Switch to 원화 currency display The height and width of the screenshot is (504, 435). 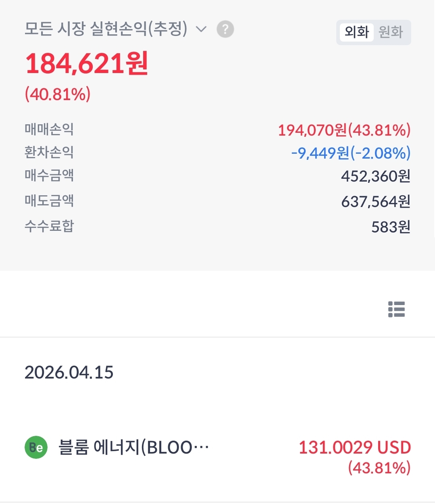point(391,32)
